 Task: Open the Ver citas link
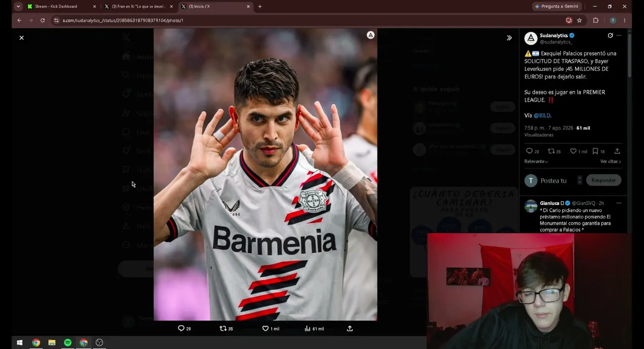pos(610,161)
